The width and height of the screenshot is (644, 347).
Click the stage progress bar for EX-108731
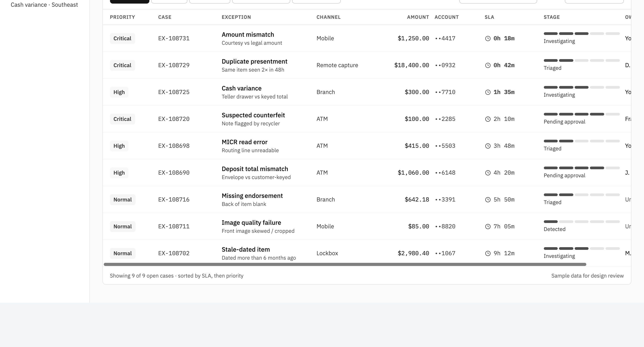coord(581,34)
